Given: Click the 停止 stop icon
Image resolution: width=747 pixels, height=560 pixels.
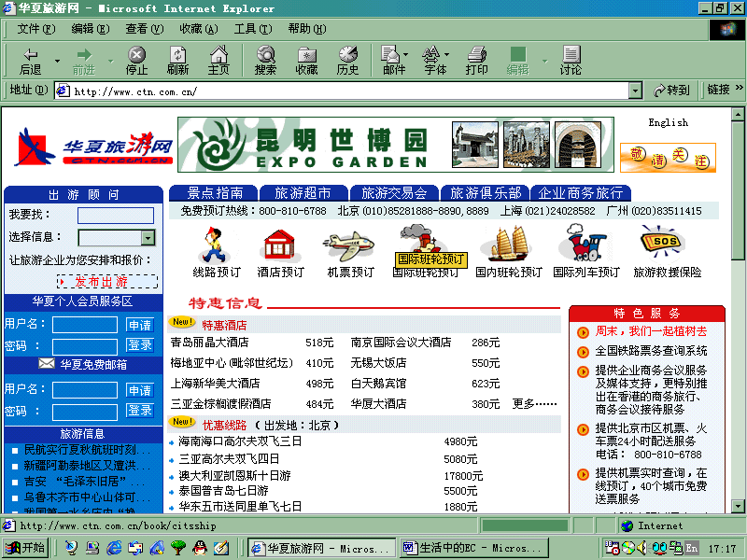Looking at the screenshot, I should (x=136, y=61).
